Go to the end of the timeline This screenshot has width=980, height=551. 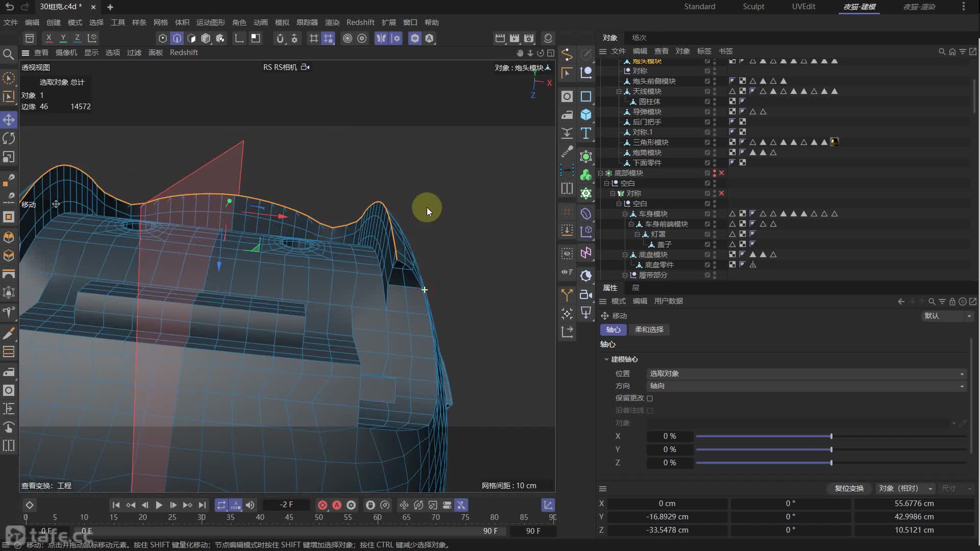202,505
